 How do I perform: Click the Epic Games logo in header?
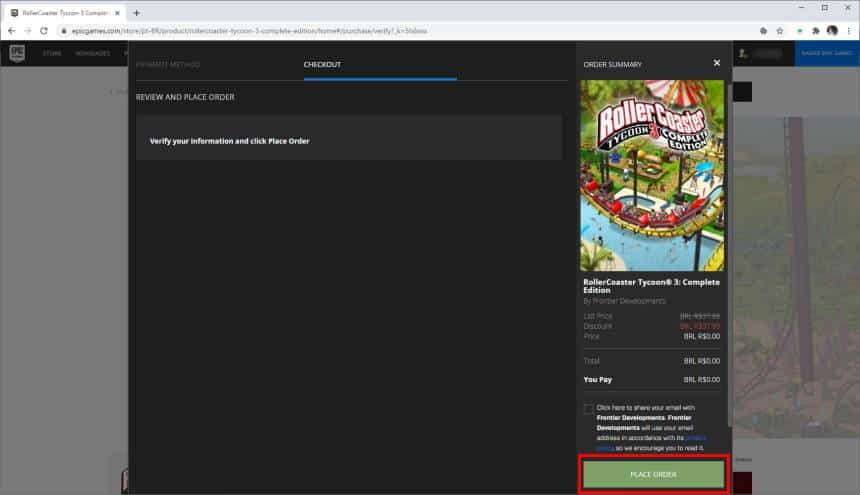coord(17,53)
